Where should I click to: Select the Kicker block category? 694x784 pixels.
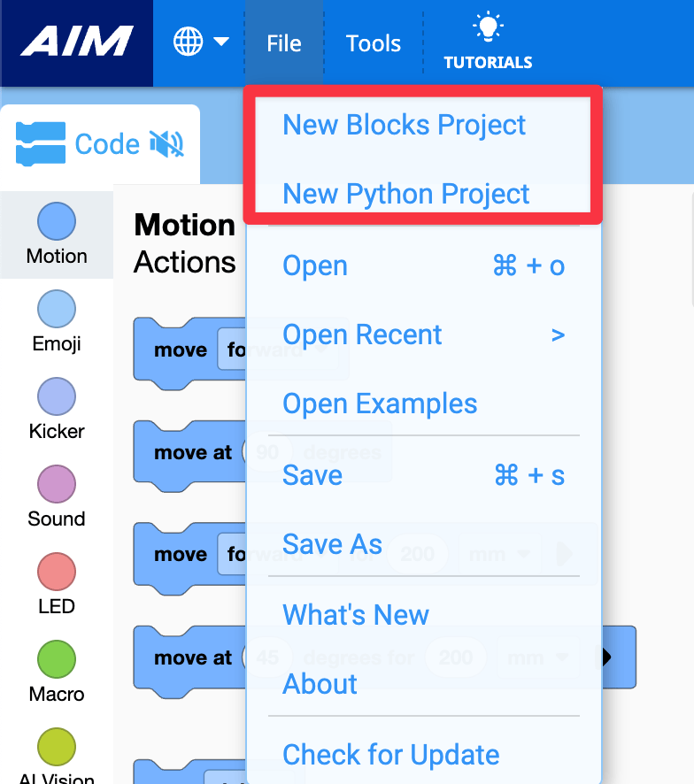tap(57, 397)
